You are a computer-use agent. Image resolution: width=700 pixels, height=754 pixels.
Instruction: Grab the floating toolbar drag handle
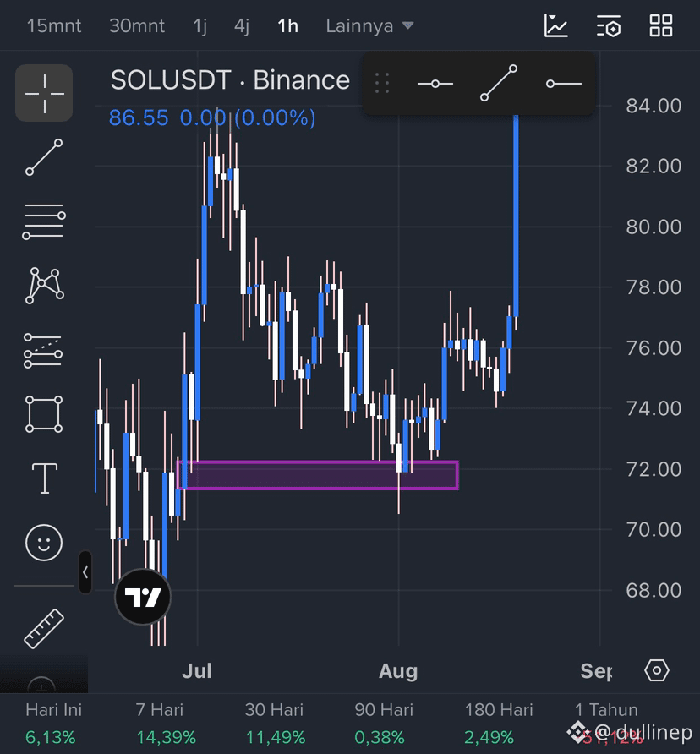tap(382, 83)
